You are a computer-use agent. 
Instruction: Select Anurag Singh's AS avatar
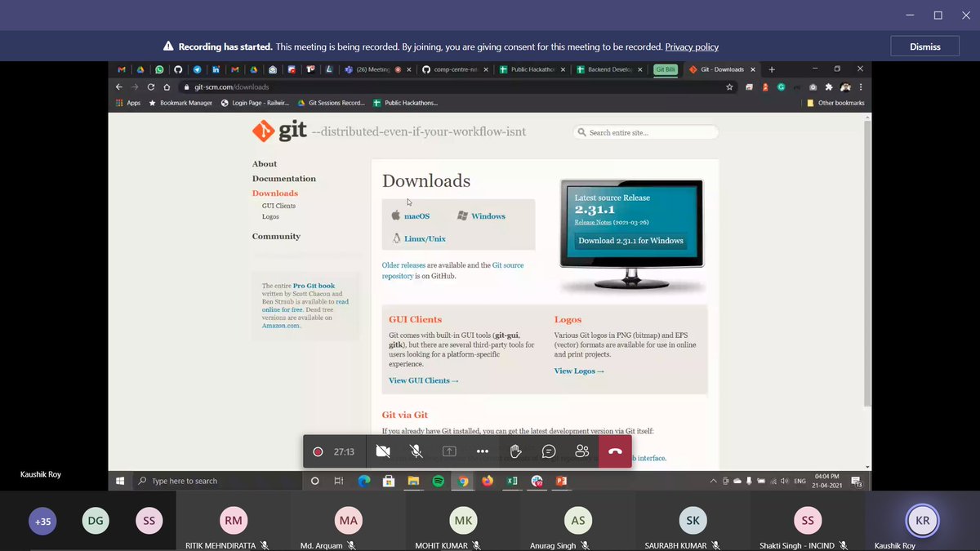click(x=577, y=520)
